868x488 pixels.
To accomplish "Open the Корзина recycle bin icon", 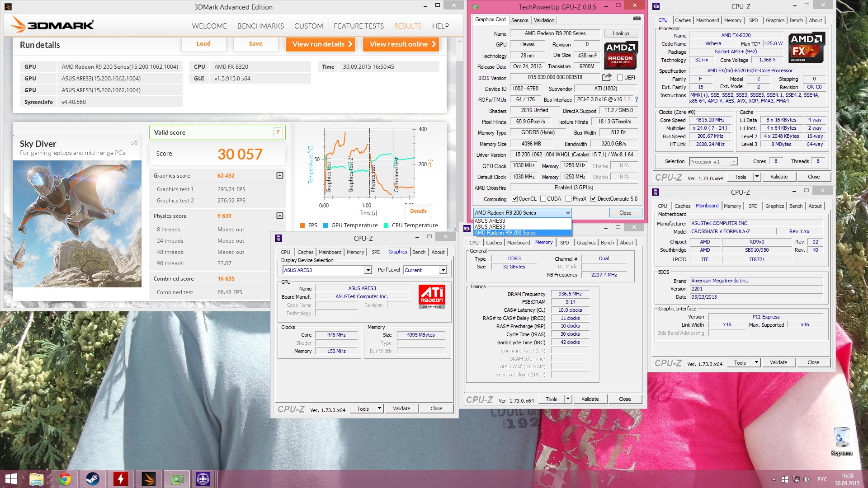I will pyautogui.click(x=841, y=441).
